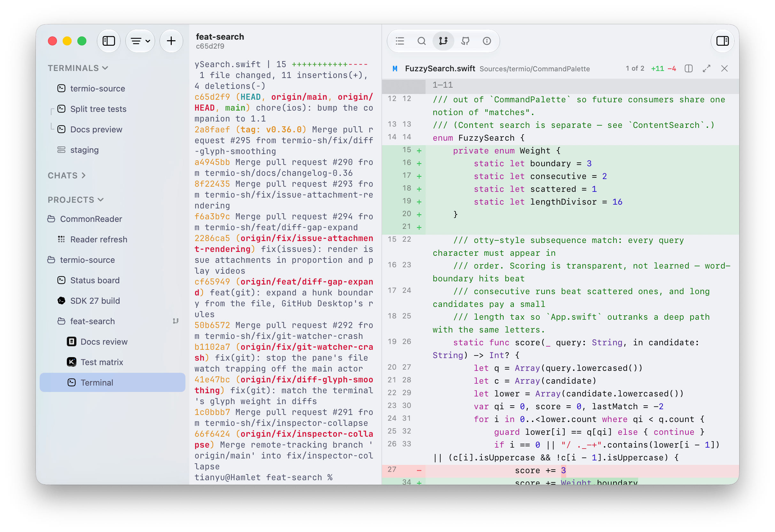Image resolution: width=775 pixels, height=532 pixels.
Task: Collapse the TERMINALS section
Action: pyautogui.click(x=78, y=68)
